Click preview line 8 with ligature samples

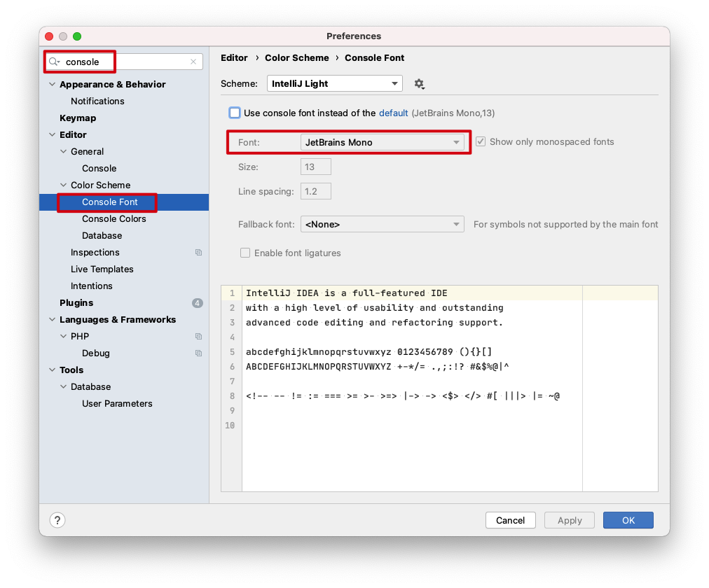(x=403, y=396)
